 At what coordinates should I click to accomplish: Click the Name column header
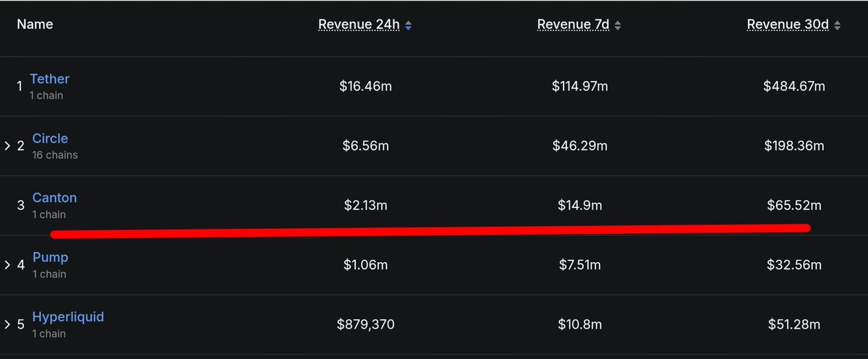pos(35,25)
